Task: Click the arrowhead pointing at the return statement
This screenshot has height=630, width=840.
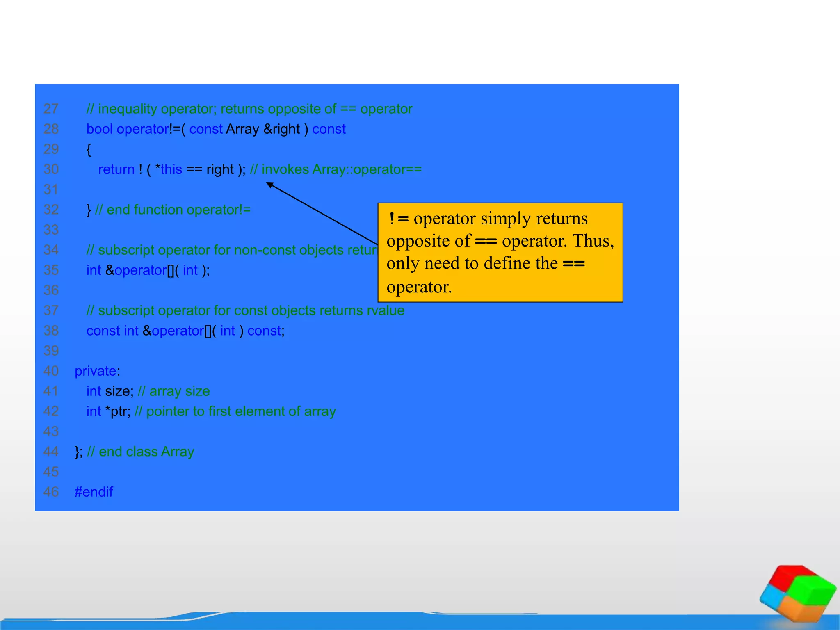Action: [x=270, y=185]
